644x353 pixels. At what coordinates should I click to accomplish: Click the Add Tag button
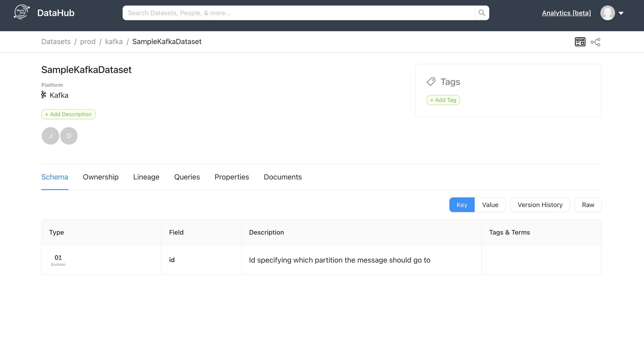[443, 100]
